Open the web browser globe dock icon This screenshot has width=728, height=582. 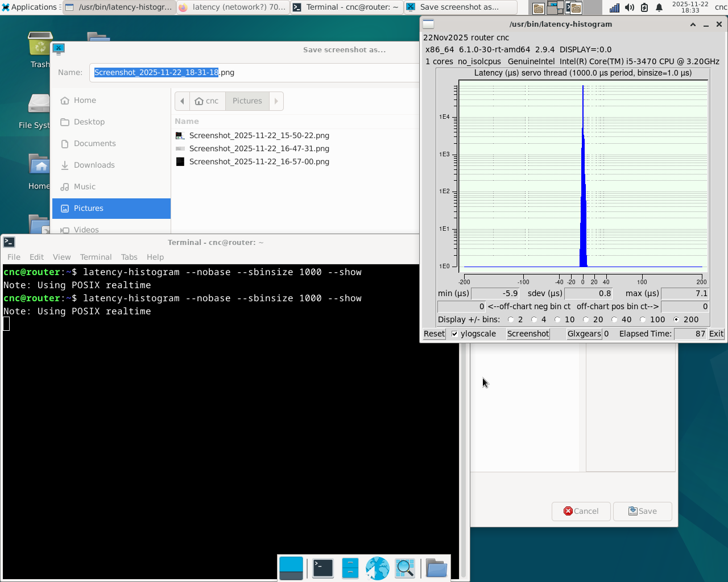coord(377,568)
